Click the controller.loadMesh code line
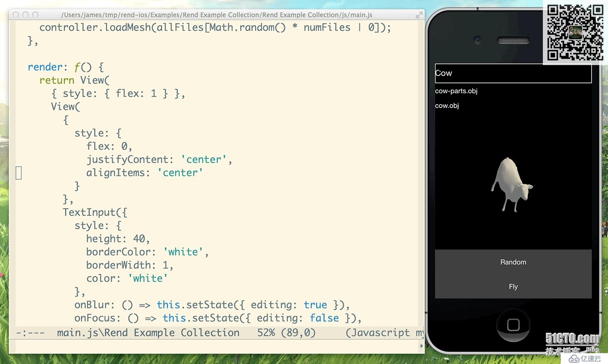The height and width of the screenshot is (364, 608). (215, 27)
